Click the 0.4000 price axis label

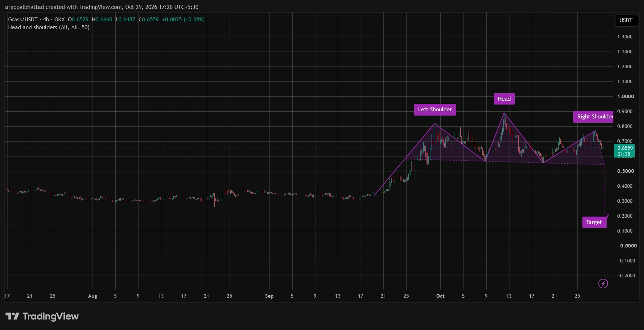625,186
